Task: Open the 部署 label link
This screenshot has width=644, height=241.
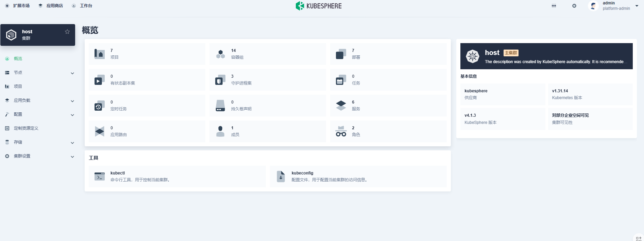Action: tap(356, 57)
